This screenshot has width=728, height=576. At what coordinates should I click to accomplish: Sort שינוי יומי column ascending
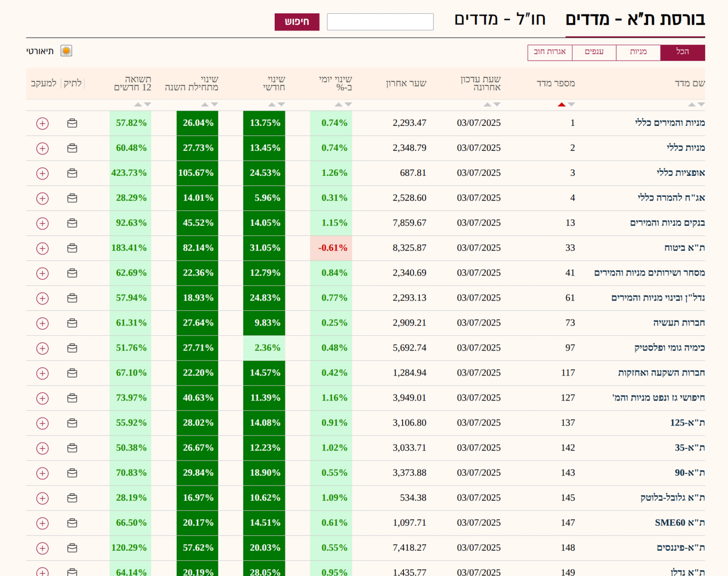click(x=339, y=104)
